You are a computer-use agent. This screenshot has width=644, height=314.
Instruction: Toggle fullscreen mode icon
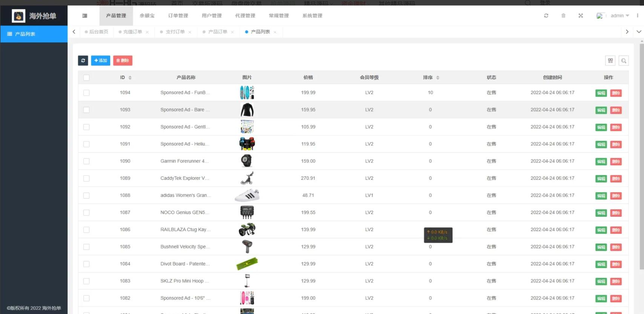click(581, 16)
